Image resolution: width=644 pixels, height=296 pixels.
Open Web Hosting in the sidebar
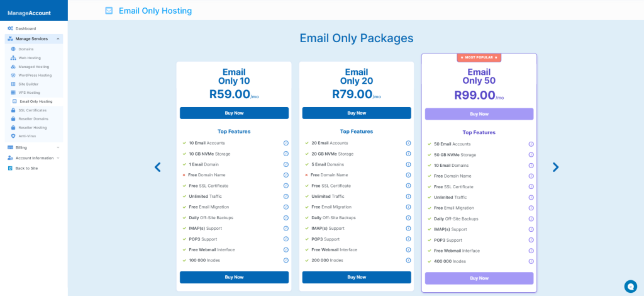(x=30, y=58)
